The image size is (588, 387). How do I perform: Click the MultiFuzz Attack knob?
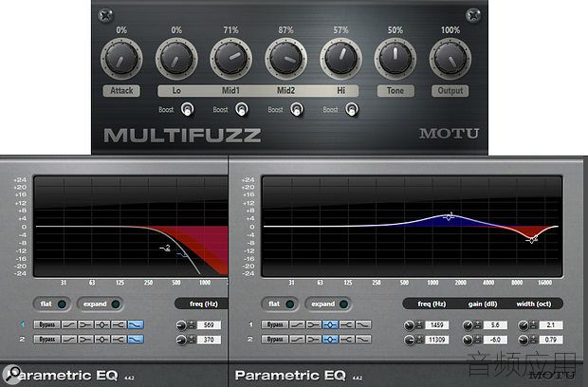point(121,59)
